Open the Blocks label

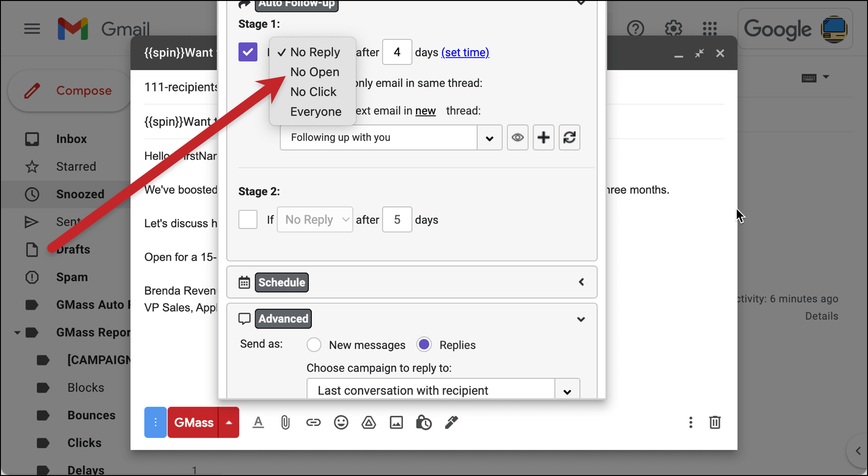[86, 388]
